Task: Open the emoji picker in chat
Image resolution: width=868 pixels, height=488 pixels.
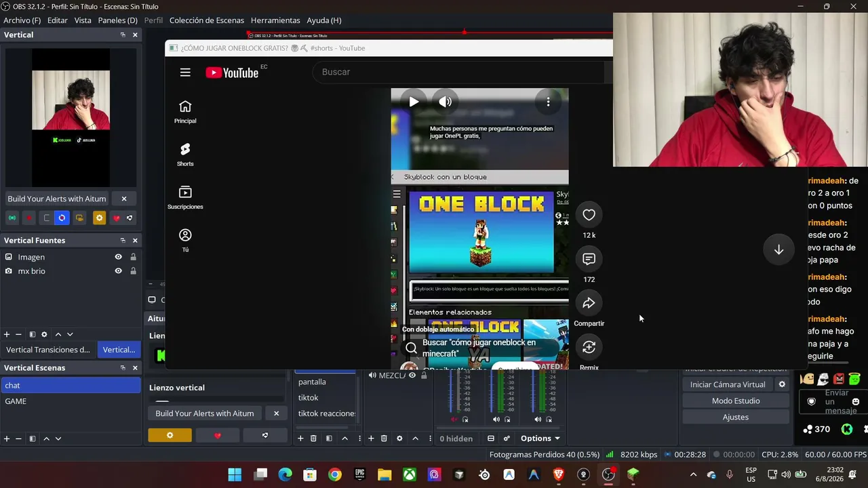Action: point(856,401)
